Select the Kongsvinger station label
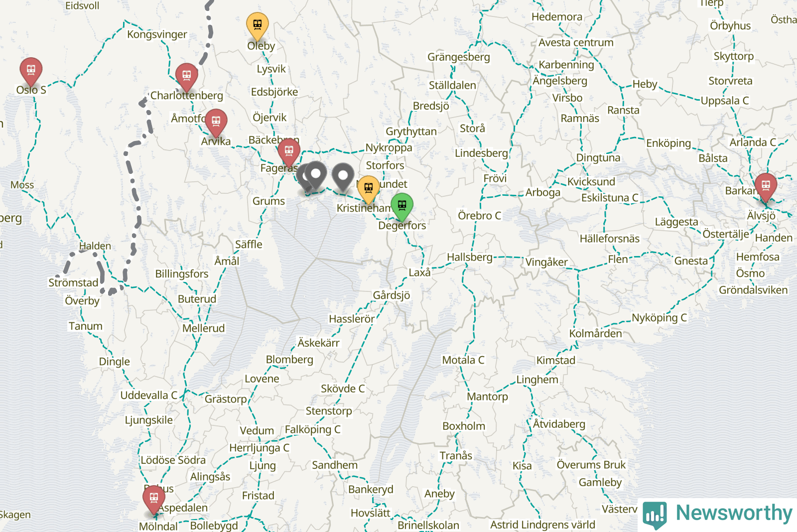 [157, 34]
